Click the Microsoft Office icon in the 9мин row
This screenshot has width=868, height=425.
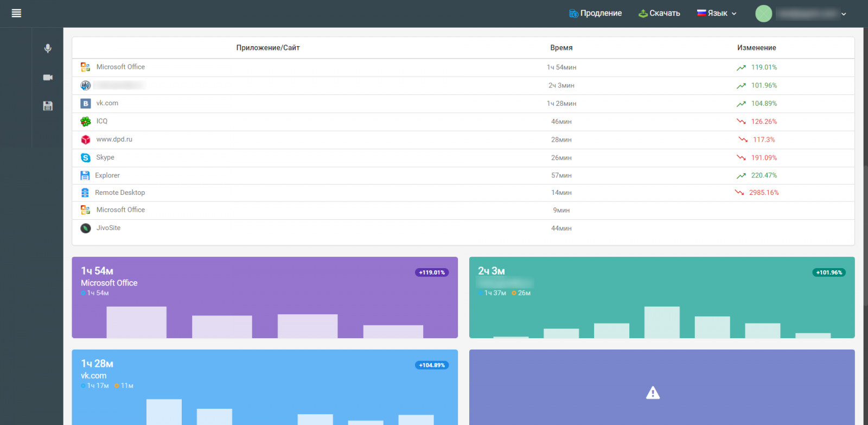85,210
